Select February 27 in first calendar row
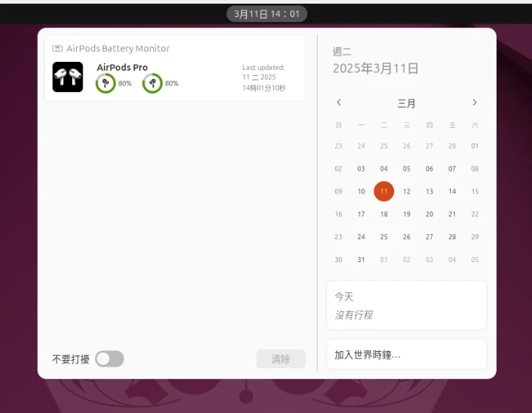 pyautogui.click(x=429, y=147)
